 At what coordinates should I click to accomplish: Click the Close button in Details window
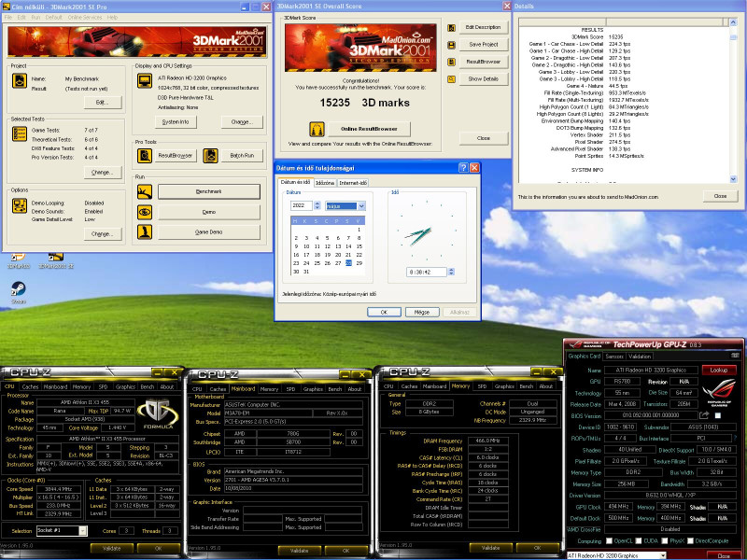pyautogui.click(x=720, y=196)
